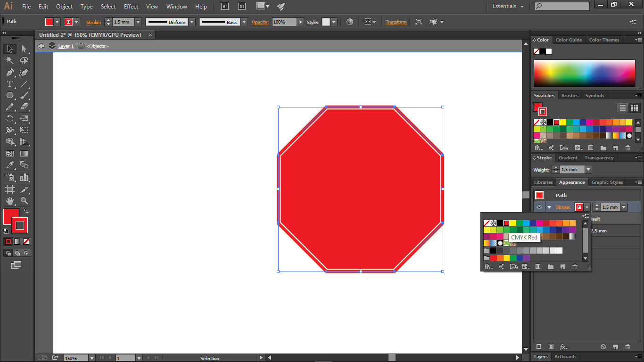Select the Direct Selection tool
This screenshot has width=644, height=362.
pyautogui.click(x=24, y=49)
